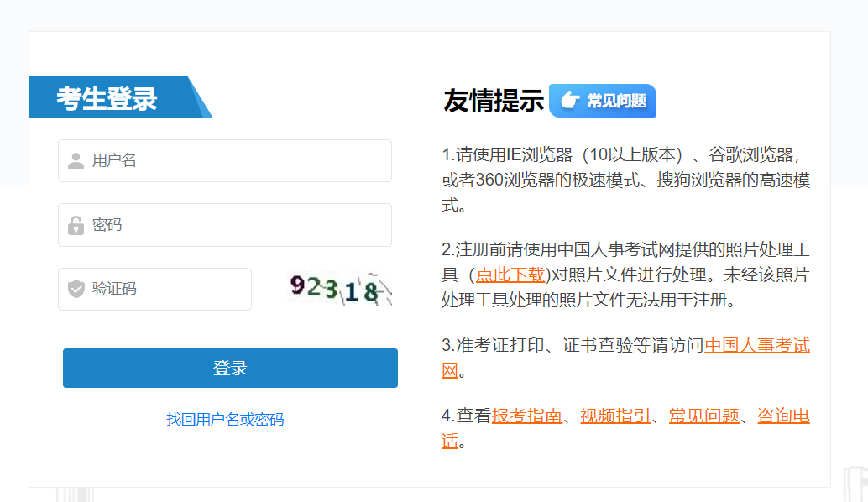Visit the 中国人事考试网 link

756,345
